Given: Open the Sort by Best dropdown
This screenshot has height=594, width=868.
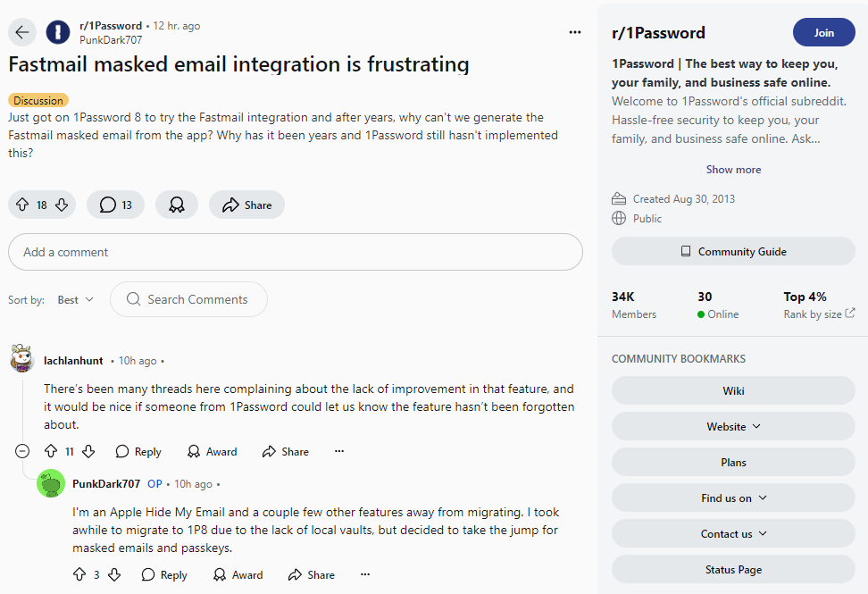Looking at the screenshot, I should (x=75, y=299).
